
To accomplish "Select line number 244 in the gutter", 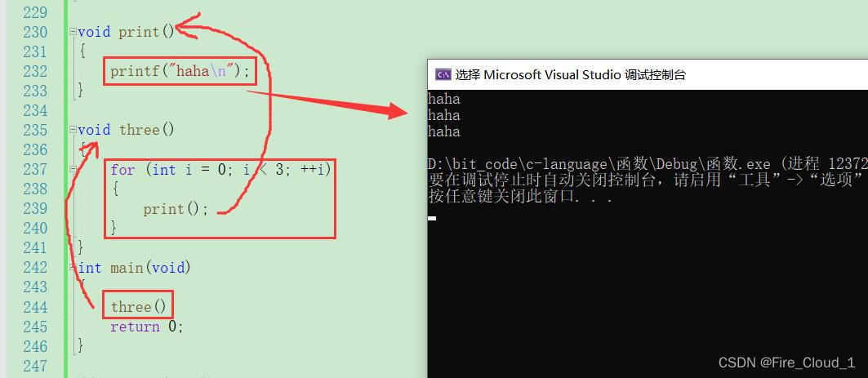I will tap(35, 307).
